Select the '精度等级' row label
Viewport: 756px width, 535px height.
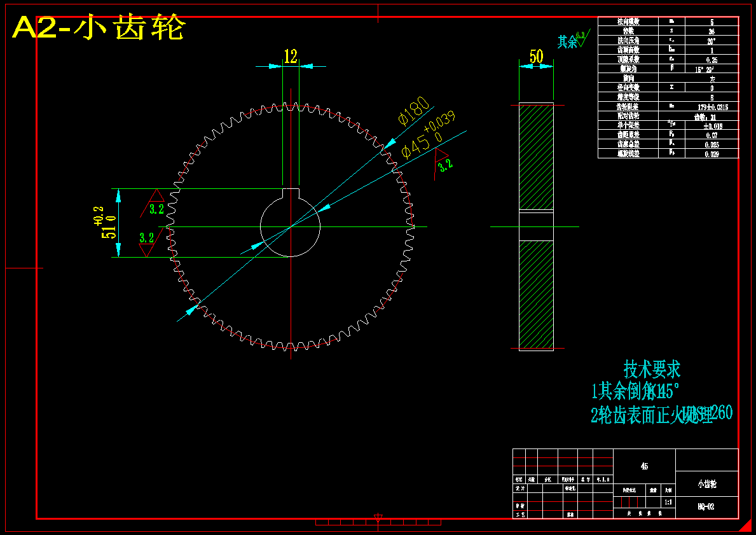click(628, 97)
